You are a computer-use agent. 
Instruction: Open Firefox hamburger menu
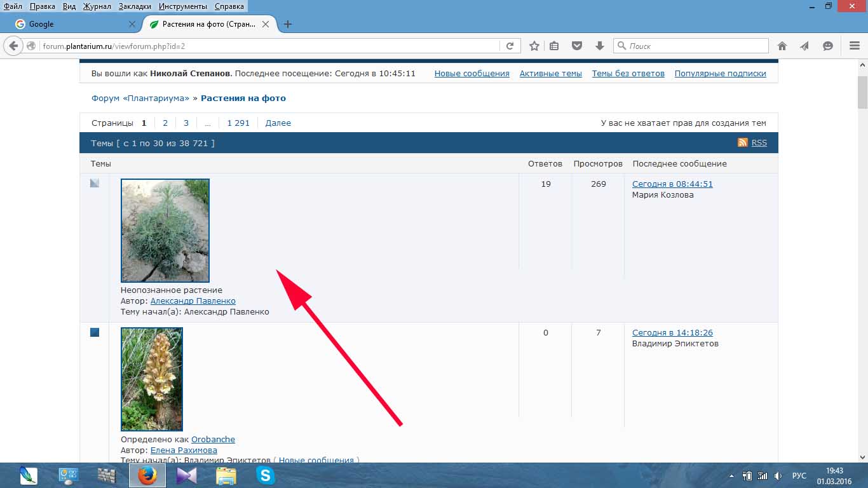coord(855,46)
